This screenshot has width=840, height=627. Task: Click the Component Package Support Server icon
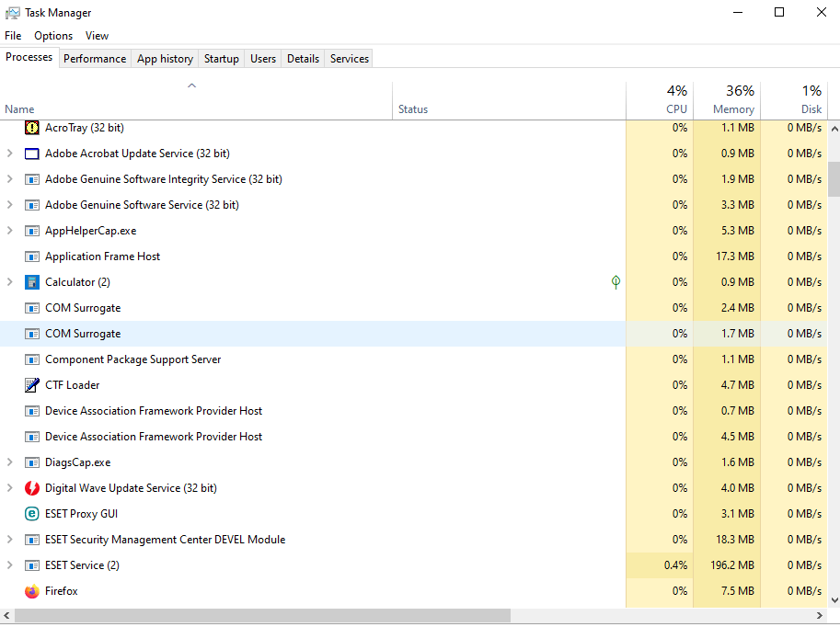(x=32, y=359)
